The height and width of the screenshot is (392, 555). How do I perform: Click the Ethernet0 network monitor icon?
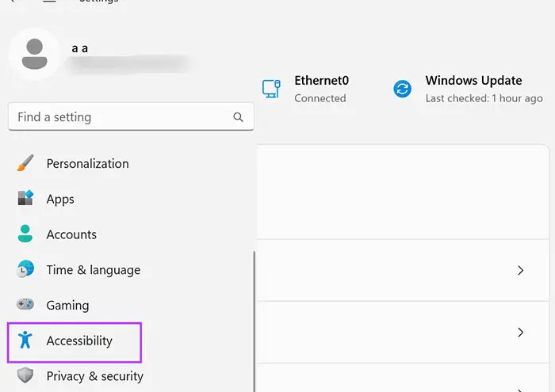pyautogui.click(x=271, y=89)
